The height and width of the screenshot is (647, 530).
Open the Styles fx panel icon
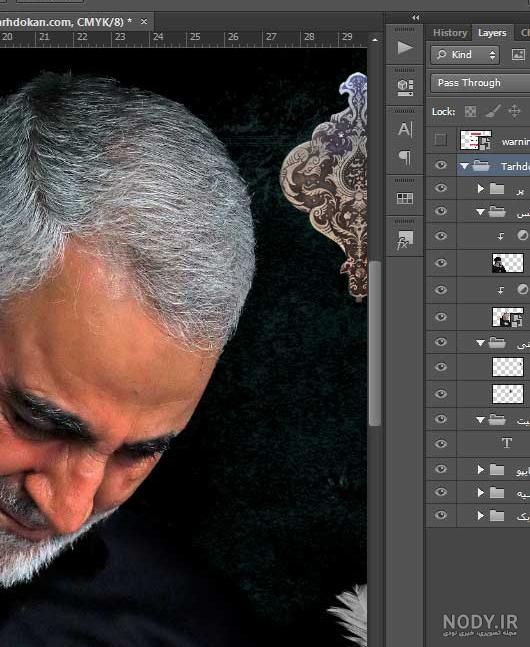pos(404,240)
